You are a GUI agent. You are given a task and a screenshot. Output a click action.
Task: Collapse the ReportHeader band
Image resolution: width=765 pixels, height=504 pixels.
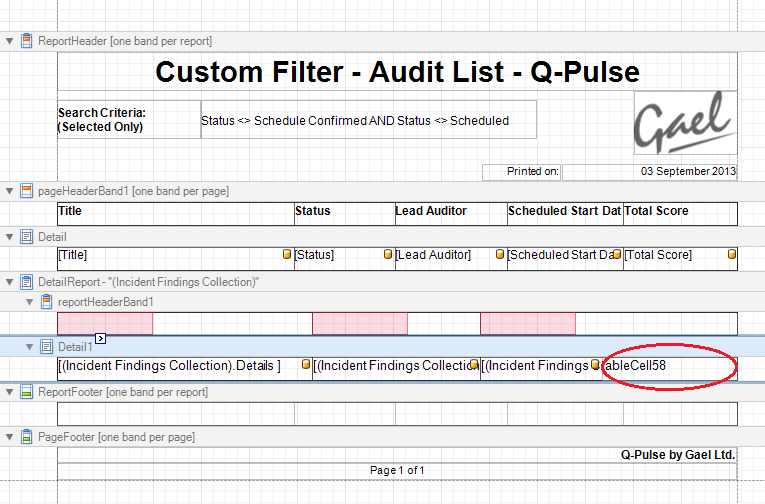(x=9, y=41)
